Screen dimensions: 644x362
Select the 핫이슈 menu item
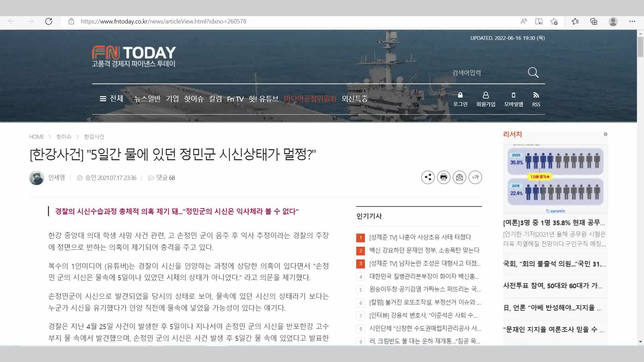(x=194, y=99)
